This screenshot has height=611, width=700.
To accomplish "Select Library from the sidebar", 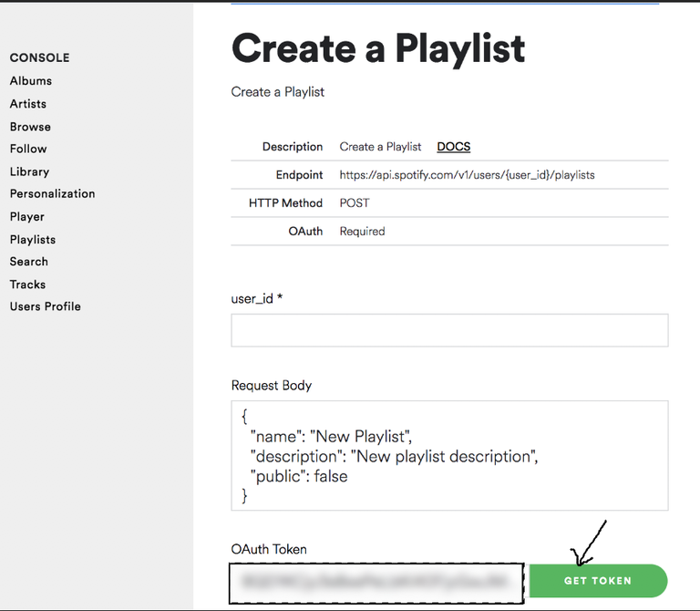I will tap(29, 171).
